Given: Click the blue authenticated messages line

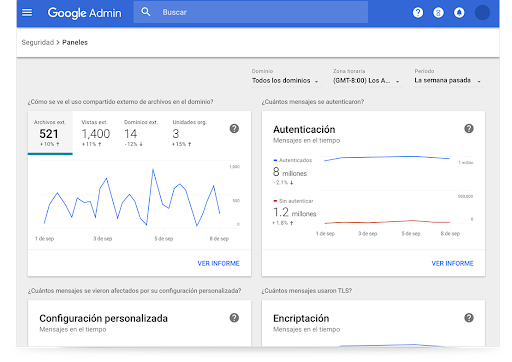Looking at the screenshot, I should (387, 157).
